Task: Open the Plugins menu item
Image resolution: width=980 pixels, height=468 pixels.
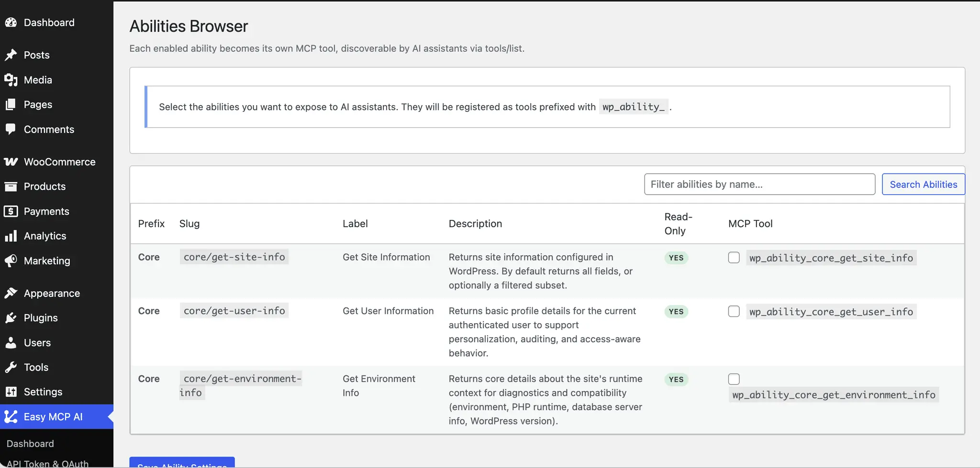Action: click(x=56, y=318)
